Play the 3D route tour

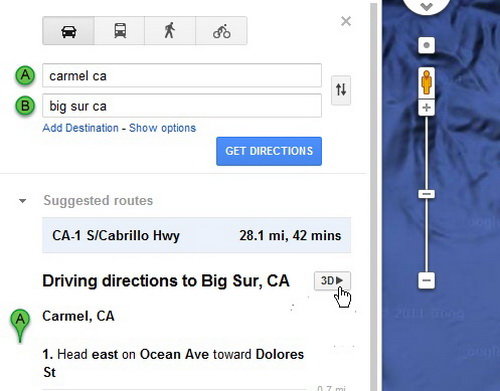tap(332, 281)
